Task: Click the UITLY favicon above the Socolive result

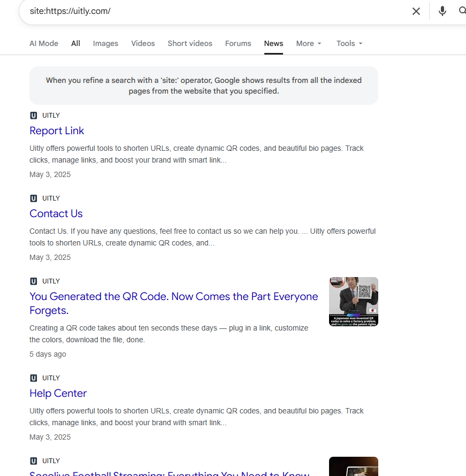Action: (33, 461)
